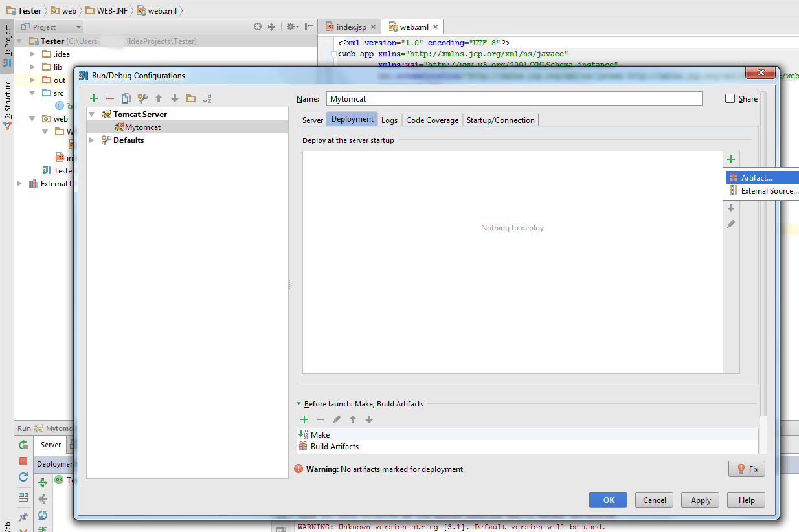The image size is (799, 532).
Task: Add new run configuration with plus icon
Action: 94,98
